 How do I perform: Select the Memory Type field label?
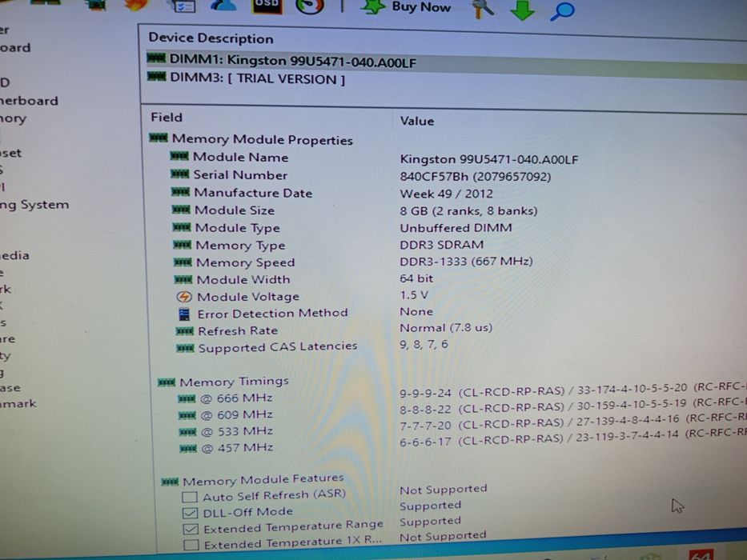pos(240,246)
